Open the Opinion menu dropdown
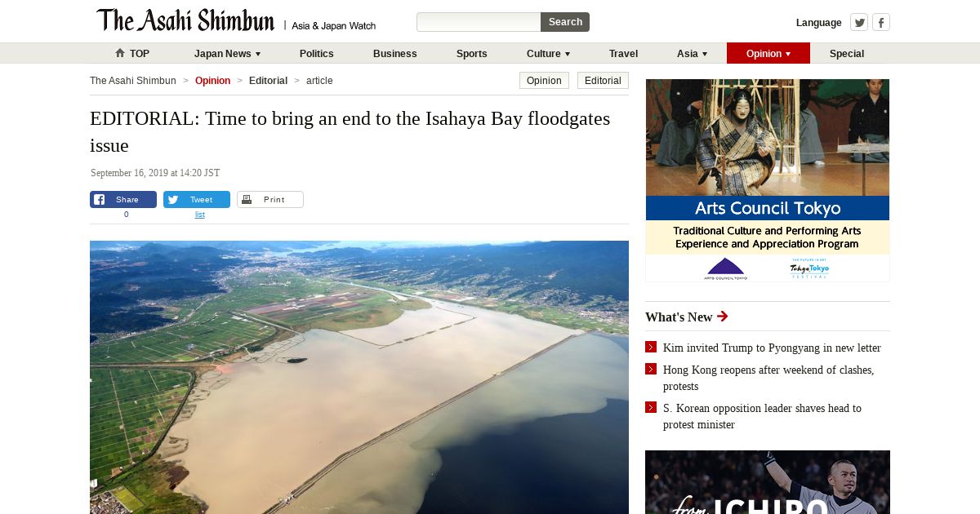Viewport: 980px width, 514px height. 768,53
